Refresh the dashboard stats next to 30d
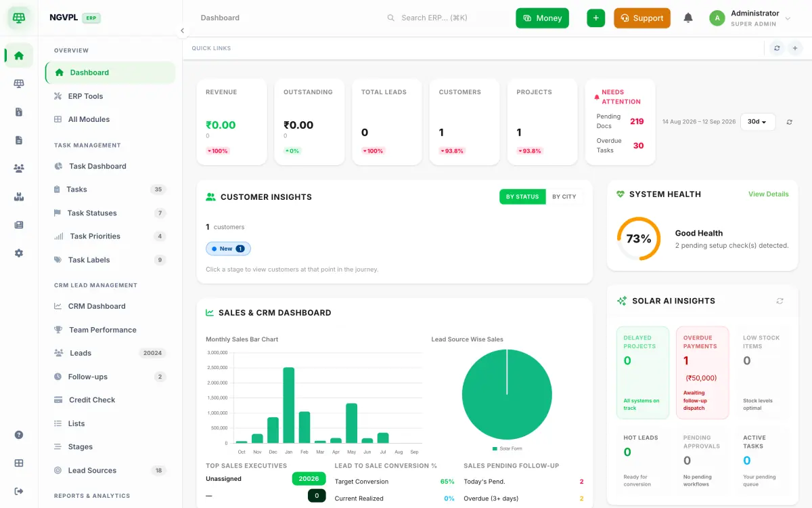This screenshot has height=508, width=812. coord(789,122)
